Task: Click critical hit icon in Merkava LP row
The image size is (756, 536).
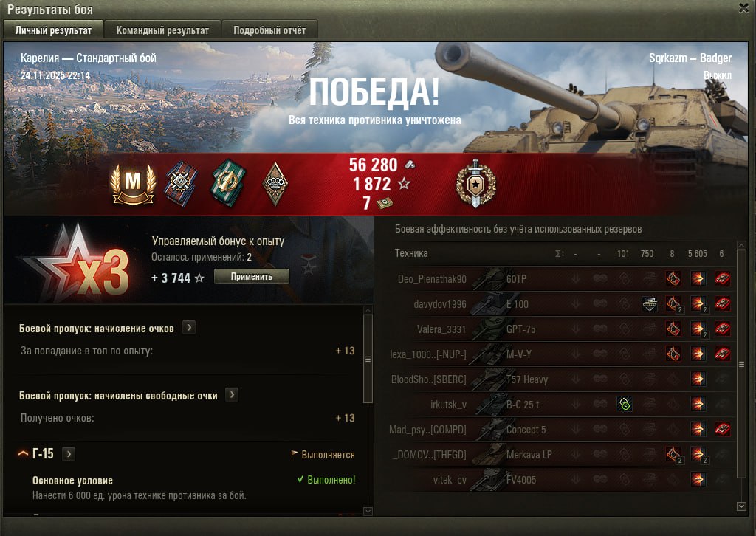Action: [673, 454]
